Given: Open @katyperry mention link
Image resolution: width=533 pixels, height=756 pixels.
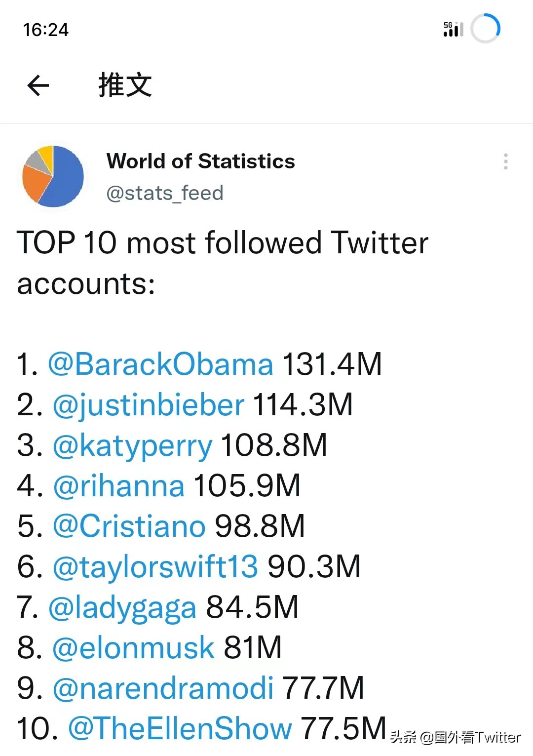Looking at the screenshot, I should (x=133, y=446).
